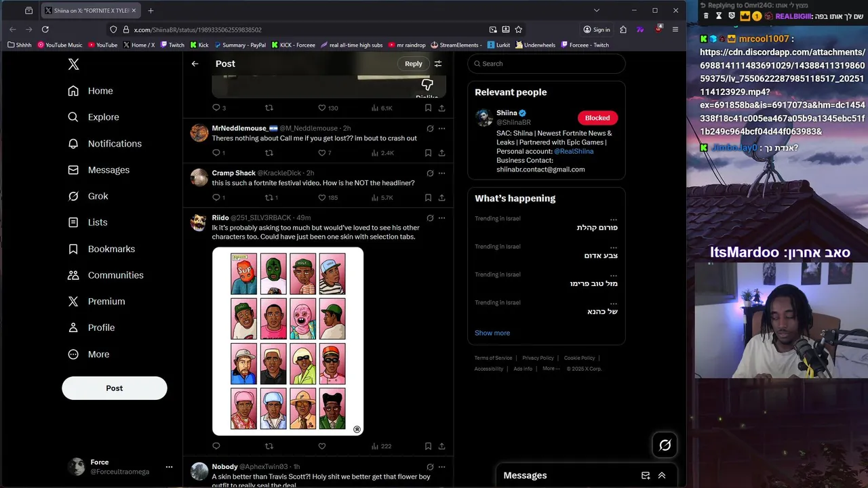The height and width of the screenshot is (488, 868).
Task: Expand the Messages drawer
Action: [662, 476]
